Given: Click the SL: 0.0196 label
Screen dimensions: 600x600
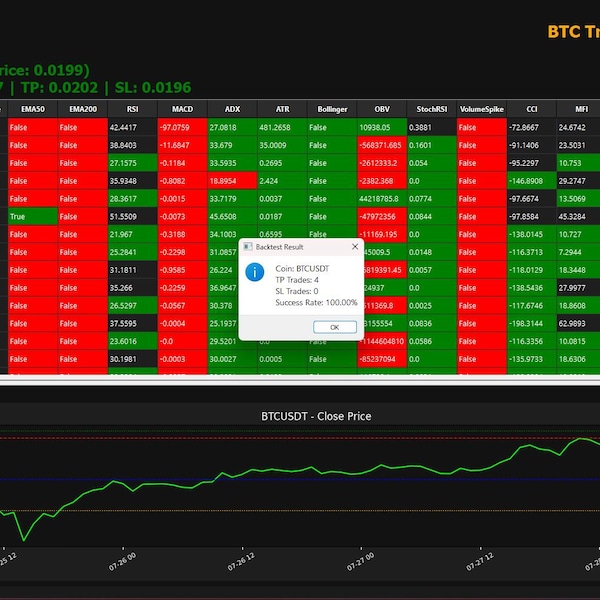Looking at the screenshot, I should tap(153, 88).
